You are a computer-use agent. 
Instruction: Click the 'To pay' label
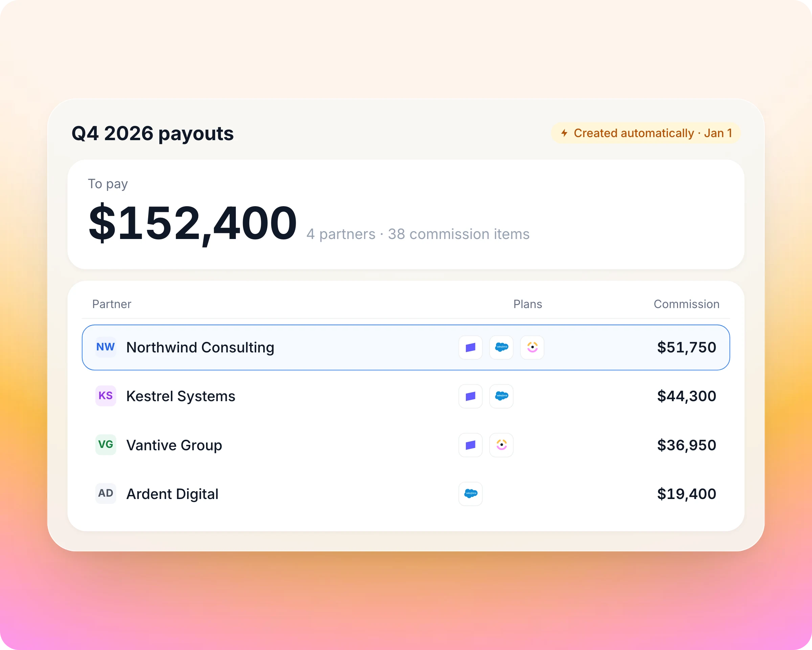tap(108, 184)
